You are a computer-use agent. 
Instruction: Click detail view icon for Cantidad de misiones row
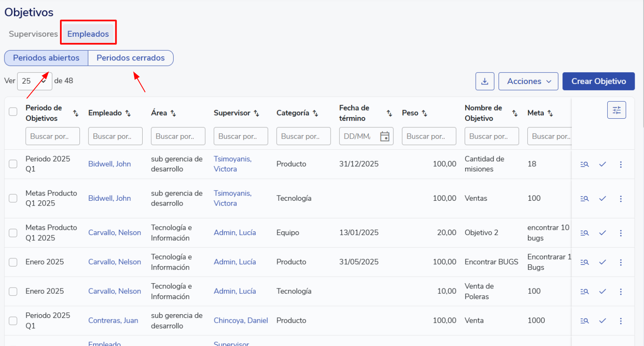[584, 164]
